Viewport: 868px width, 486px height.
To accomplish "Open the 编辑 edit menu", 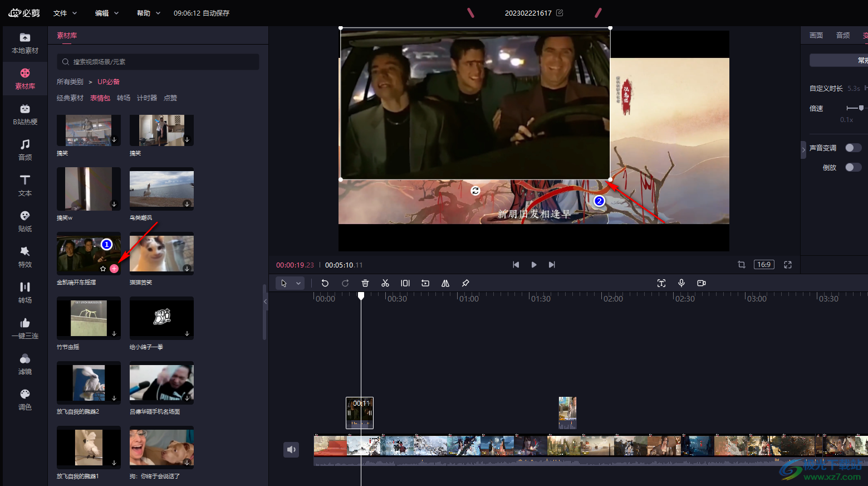I will click(x=107, y=13).
